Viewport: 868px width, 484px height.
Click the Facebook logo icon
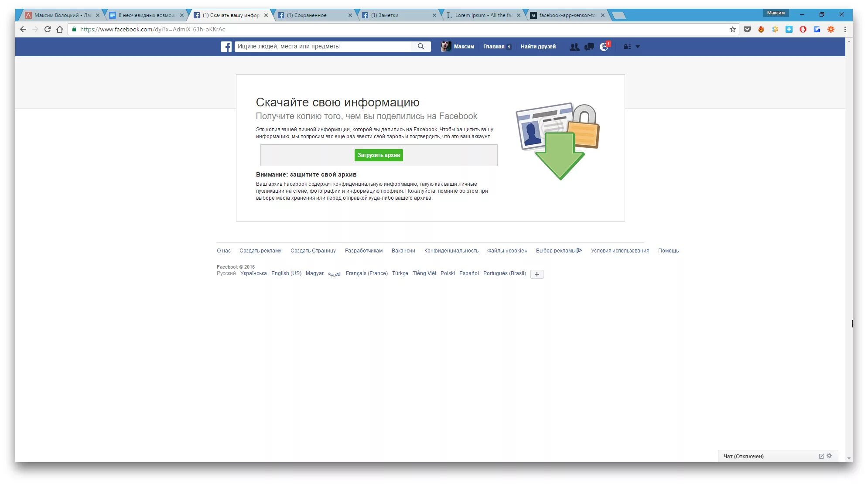click(226, 47)
